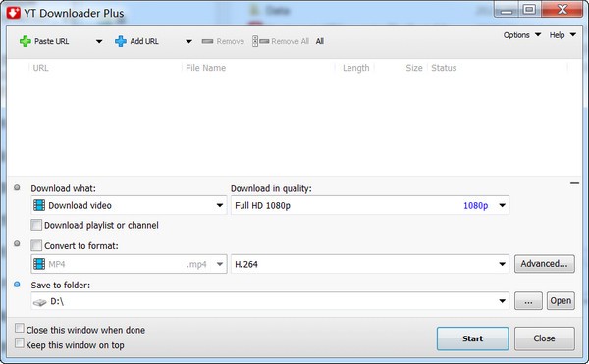Open the Help menu
The image size is (589, 364).
pyautogui.click(x=562, y=35)
